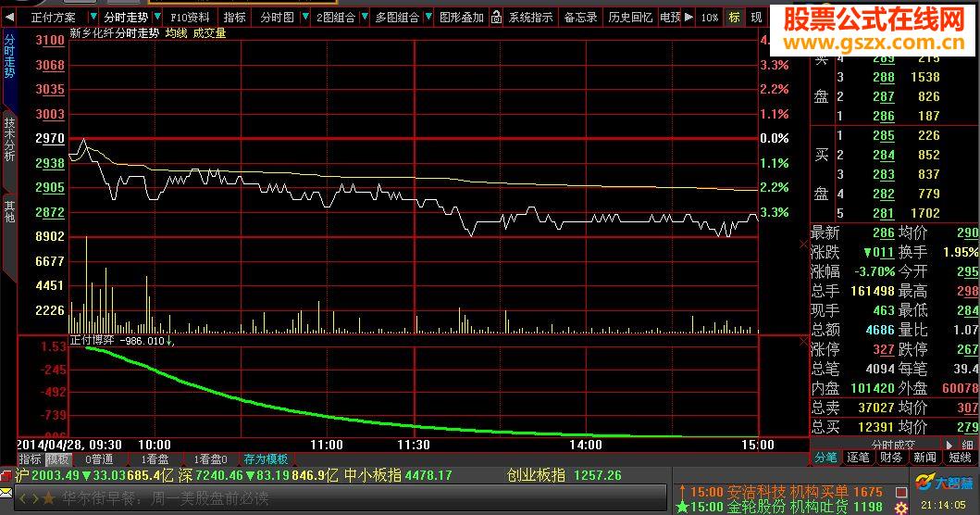Switch to 新闻 panel tab

pos(924,458)
